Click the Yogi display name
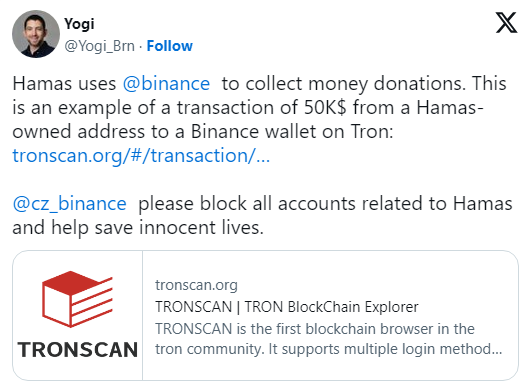 [79, 24]
